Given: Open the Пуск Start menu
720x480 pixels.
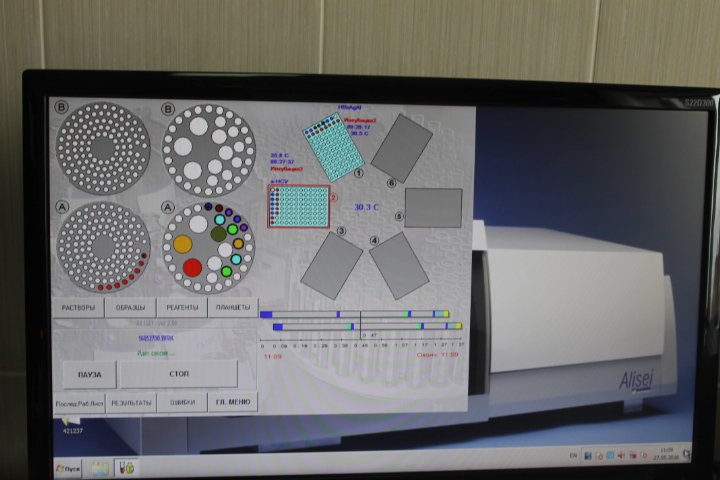Looking at the screenshot, I should (x=68, y=469).
